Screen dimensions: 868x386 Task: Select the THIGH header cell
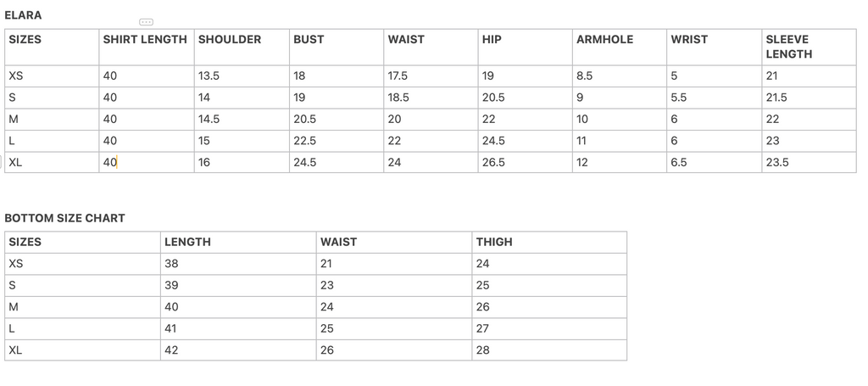549,242
